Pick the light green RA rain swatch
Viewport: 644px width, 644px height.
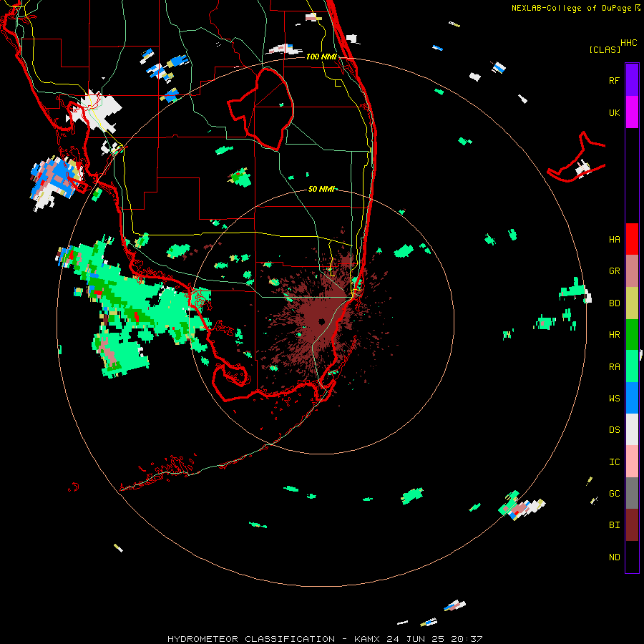[632, 366]
